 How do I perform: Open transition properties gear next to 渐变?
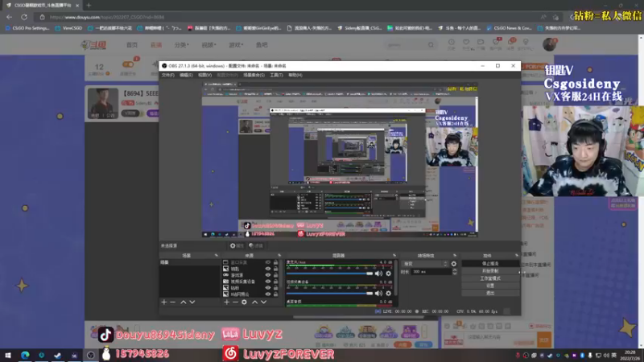click(x=454, y=264)
